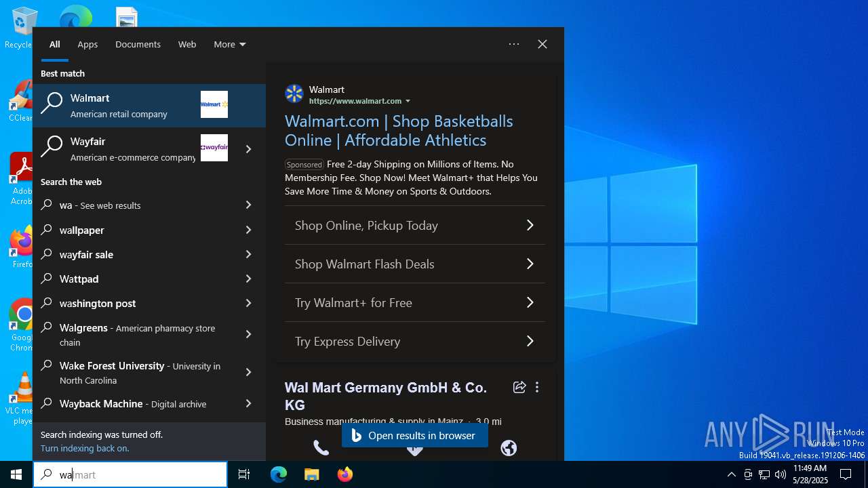Open Walmart.com Shop Basketballs headline link
Viewport: 868px width, 488px height.
point(399,131)
